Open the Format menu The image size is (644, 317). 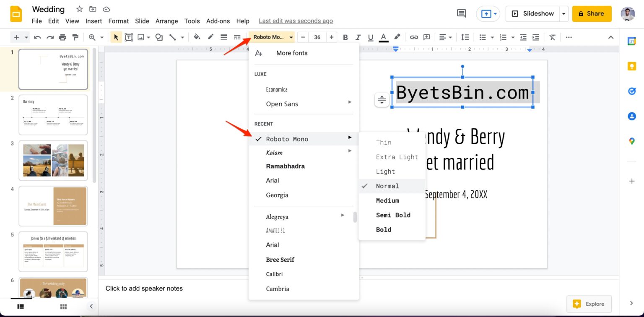pyautogui.click(x=118, y=21)
